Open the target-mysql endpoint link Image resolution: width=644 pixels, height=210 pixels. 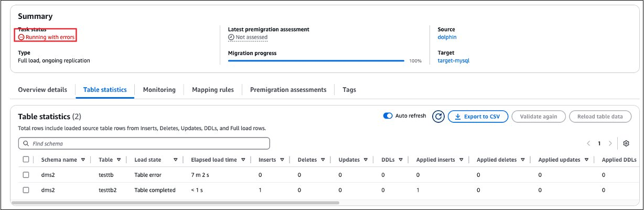[453, 60]
